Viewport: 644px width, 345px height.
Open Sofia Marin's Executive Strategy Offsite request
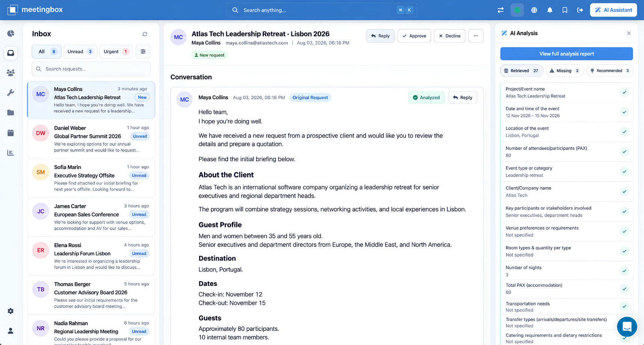click(91, 178)
